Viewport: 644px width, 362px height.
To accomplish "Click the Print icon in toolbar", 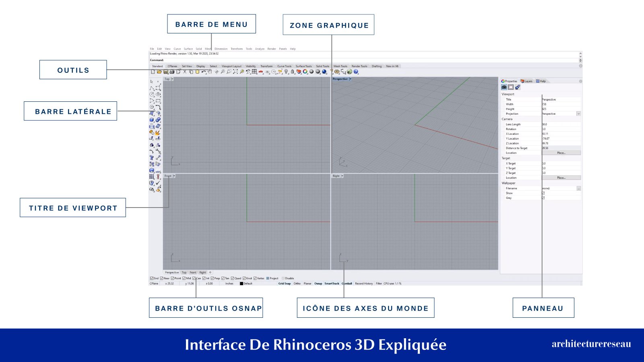I will pyautogui.click(x=172, y=72).
